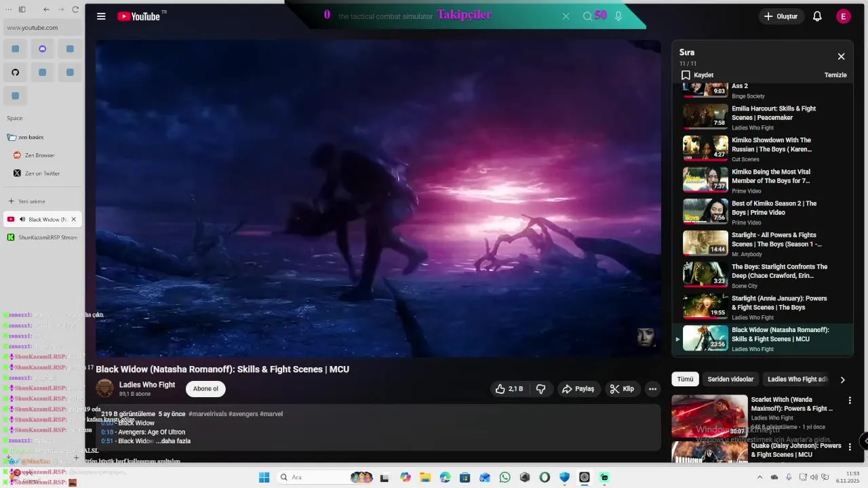868x488 pixels.
Task: Open Ladies Who Fight channel name link
Action: (x=147, y=385)
